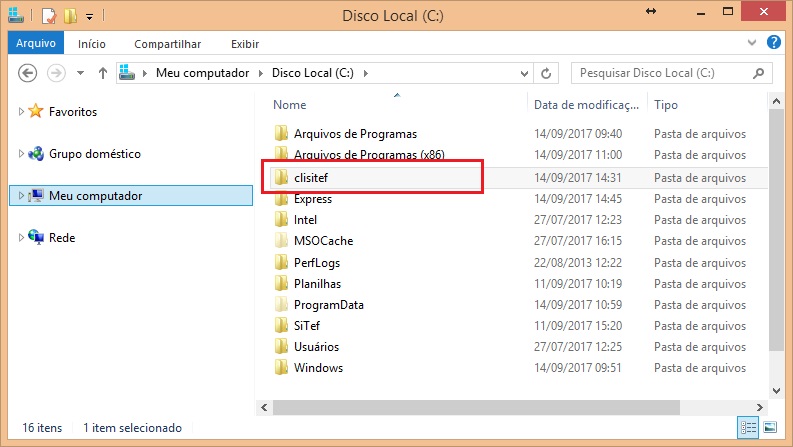Open the Customize Quick Access Toolbar dropdown
The height and width of the screenshot is (447, 793).
pos(89,16)
